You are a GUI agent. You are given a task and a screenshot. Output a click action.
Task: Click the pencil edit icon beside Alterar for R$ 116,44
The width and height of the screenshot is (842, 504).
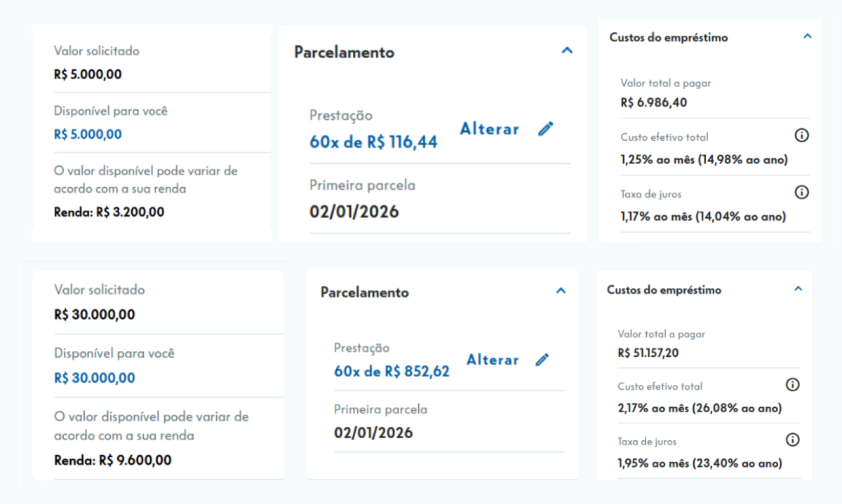[x=546, y=129]
